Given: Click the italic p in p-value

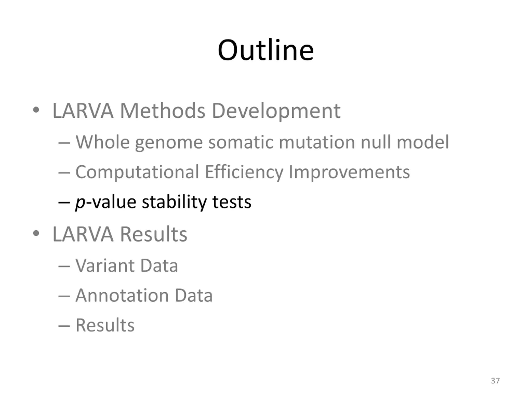Looking at the screenshot, I should (80, 203).
